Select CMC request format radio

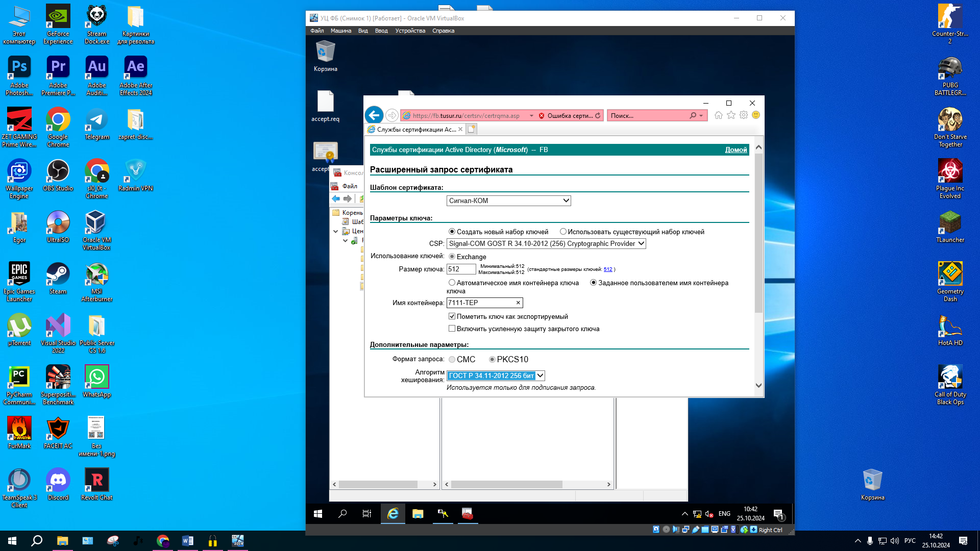pyautogui.click(x=452, y=359)
